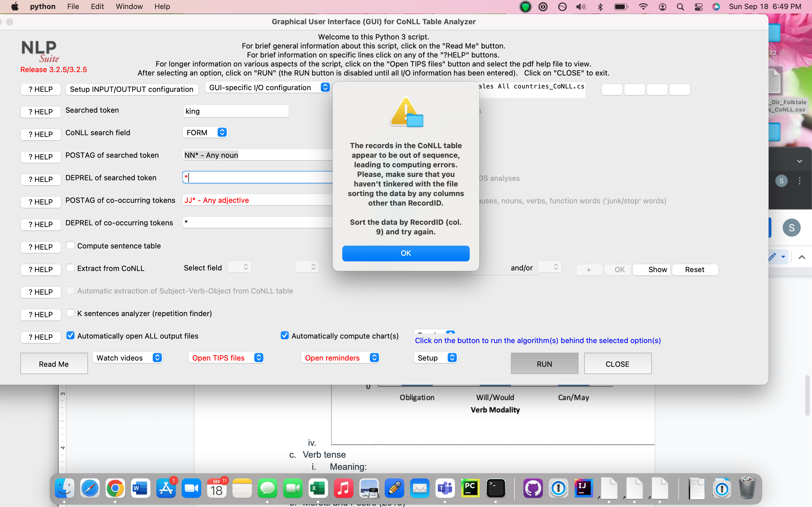Open the Window menu
Screen dimensions: 812x507
point(129,6)
